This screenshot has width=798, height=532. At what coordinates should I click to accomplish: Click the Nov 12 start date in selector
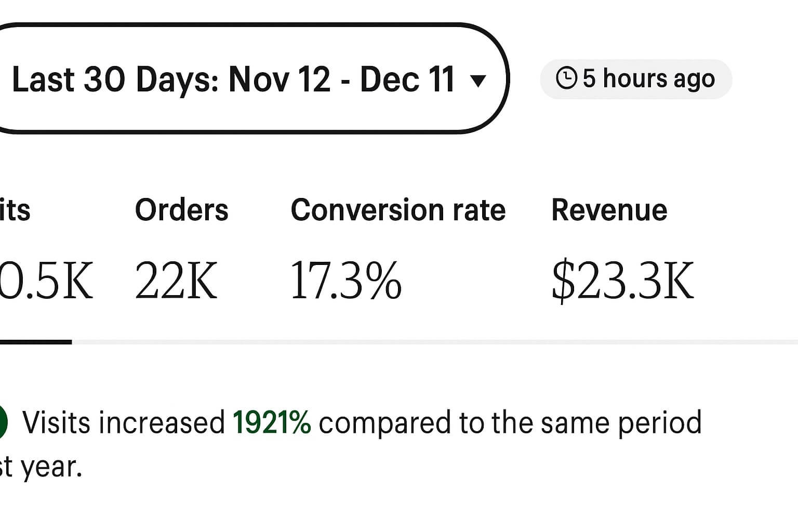[280, 79]
